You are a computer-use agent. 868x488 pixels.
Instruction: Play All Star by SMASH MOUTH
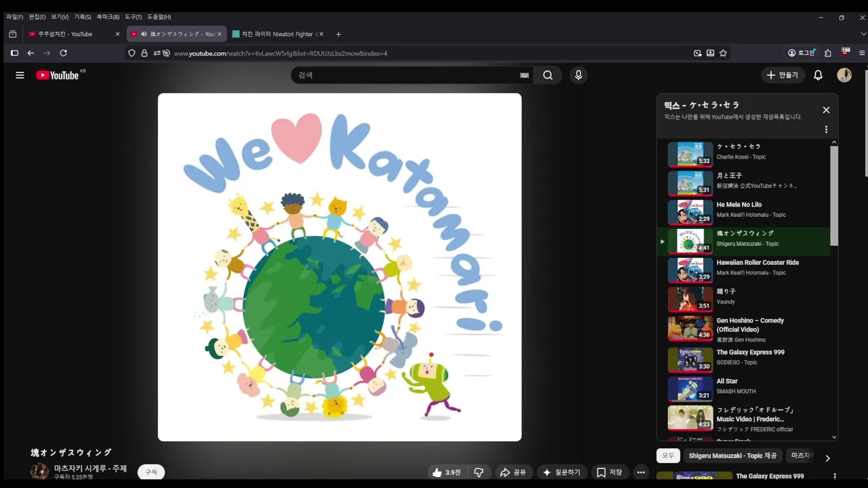coord(743,389)
